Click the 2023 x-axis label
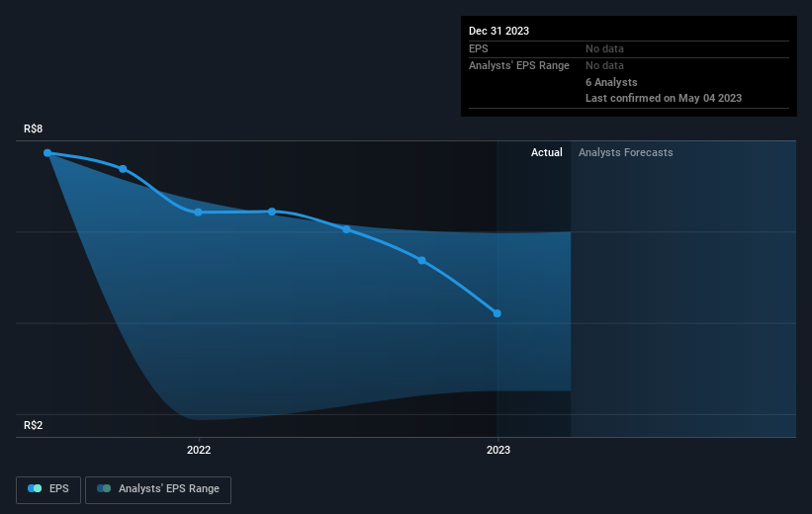Image resolution: width=812 pixels, height=514 pixels. [x=498, y=450]
